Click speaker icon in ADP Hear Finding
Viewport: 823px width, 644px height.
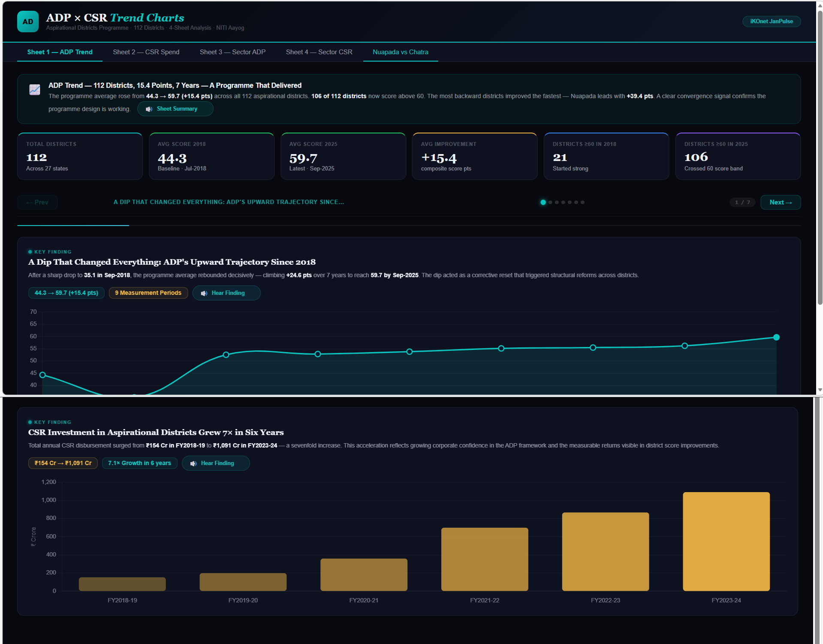tap(204, 293)
